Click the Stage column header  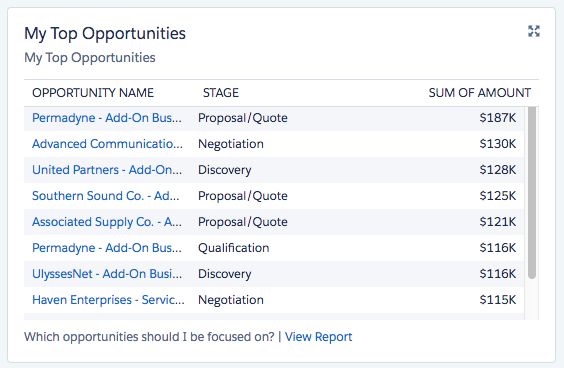click(x=220, y=93)
